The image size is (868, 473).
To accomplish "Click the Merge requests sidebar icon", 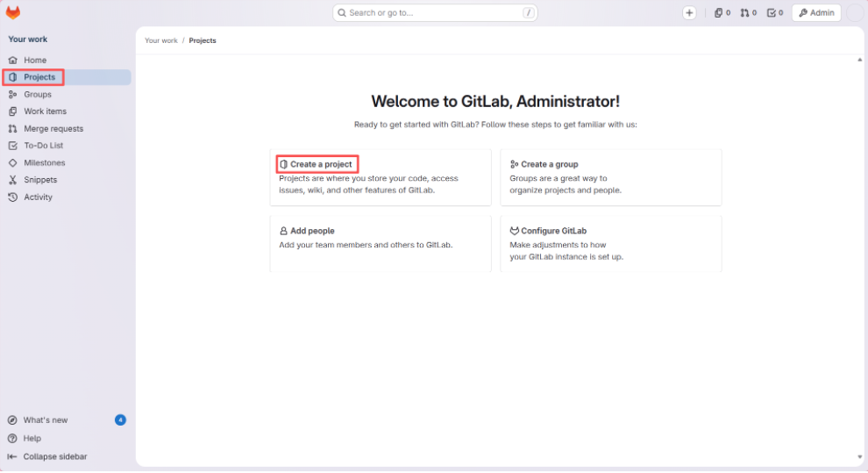I will 13,128.
